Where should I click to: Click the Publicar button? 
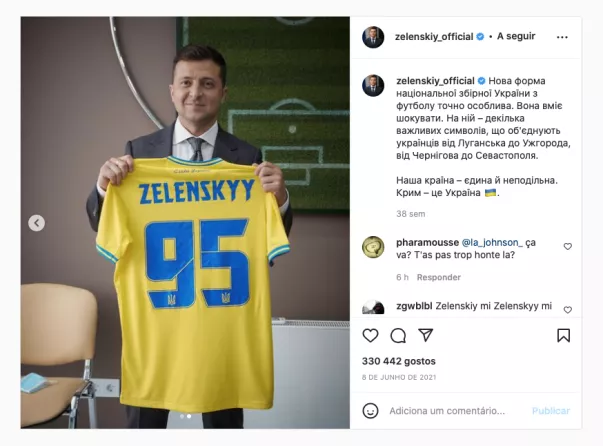(551, 411)
